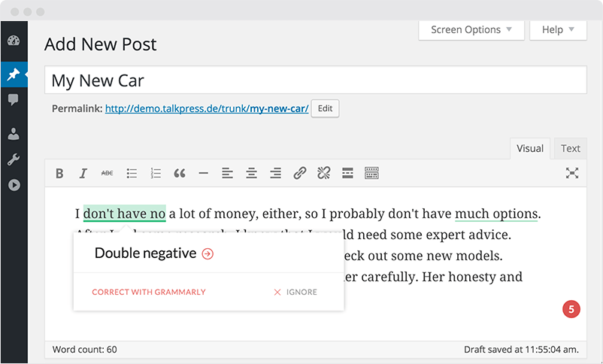This screenshot has width=603, height=364.
Task: Click the Edit permalink button
Action: click(x=325, y=109)
